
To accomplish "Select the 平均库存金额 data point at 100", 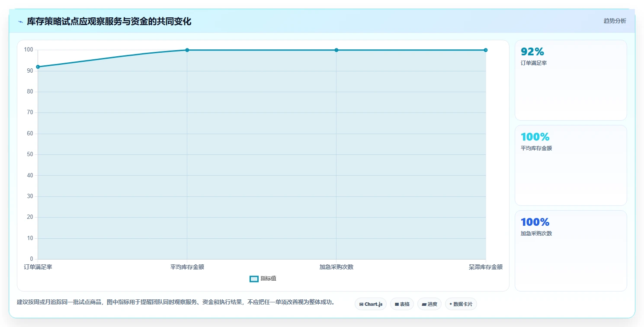I will coord(187,50).
